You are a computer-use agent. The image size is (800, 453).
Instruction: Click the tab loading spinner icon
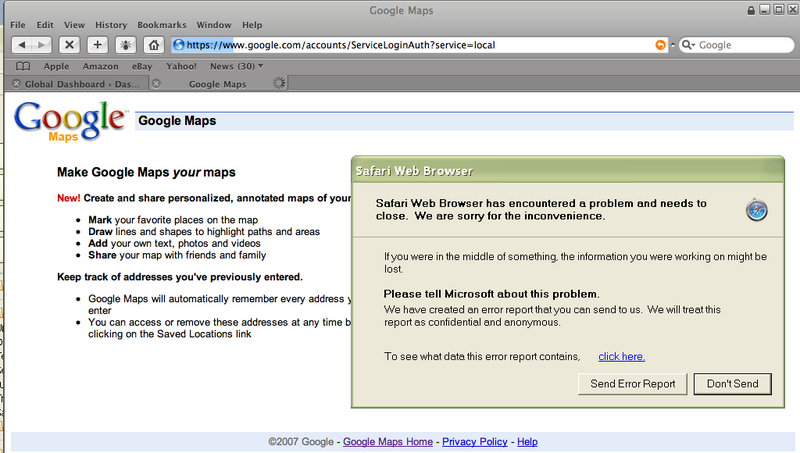point(279,83)
